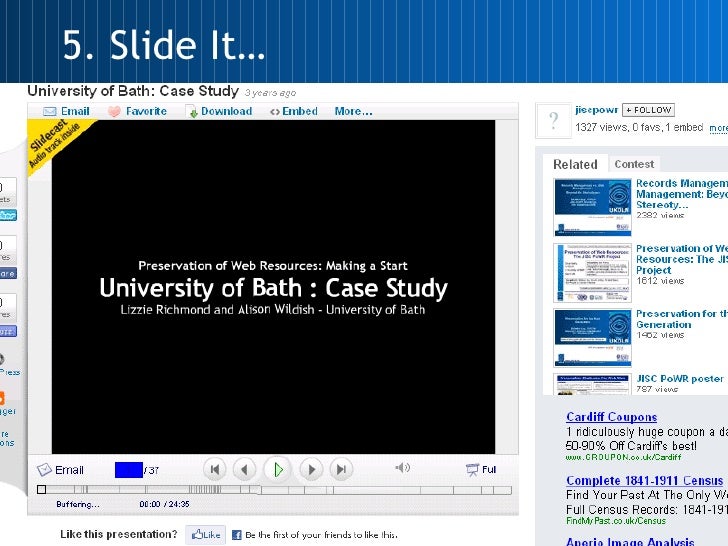Viewport: 728px width, 546px height.
Task: Click the more link beside view stats
Action: pyautogui.click(x=718, y=128)
